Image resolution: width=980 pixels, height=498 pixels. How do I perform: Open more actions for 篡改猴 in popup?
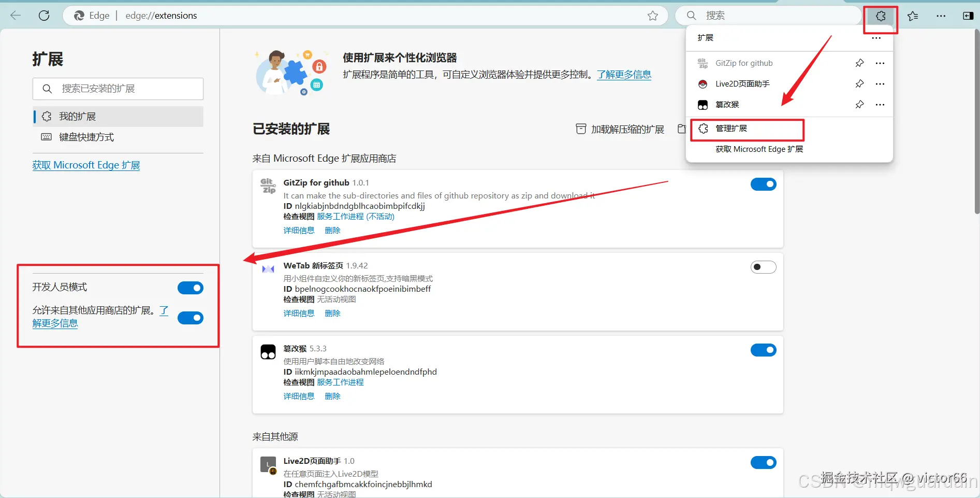[880, 105]
